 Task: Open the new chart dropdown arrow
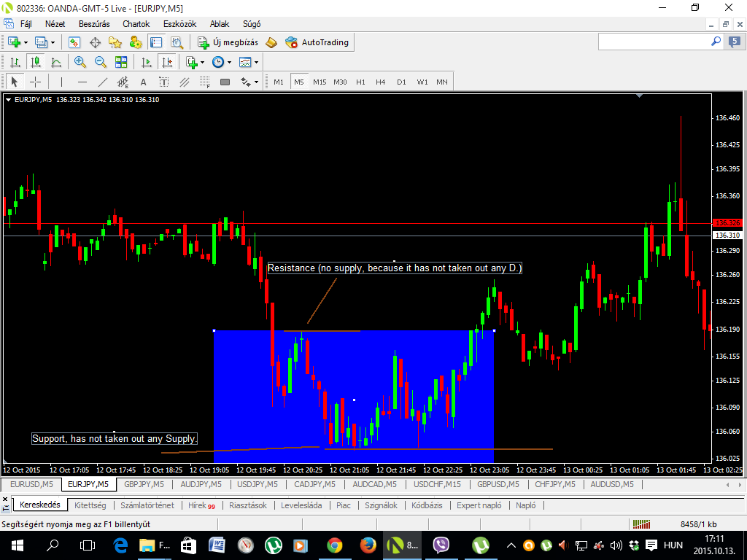pyautogui.click(x=27, y=42)
